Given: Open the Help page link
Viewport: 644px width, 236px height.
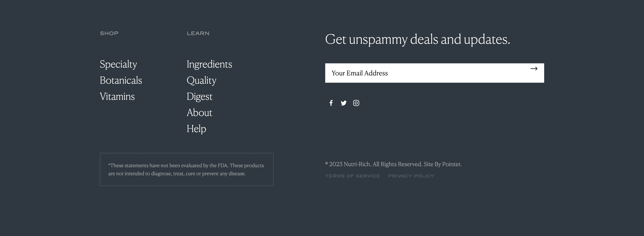Looking at the screenshot, I should 196,128.
